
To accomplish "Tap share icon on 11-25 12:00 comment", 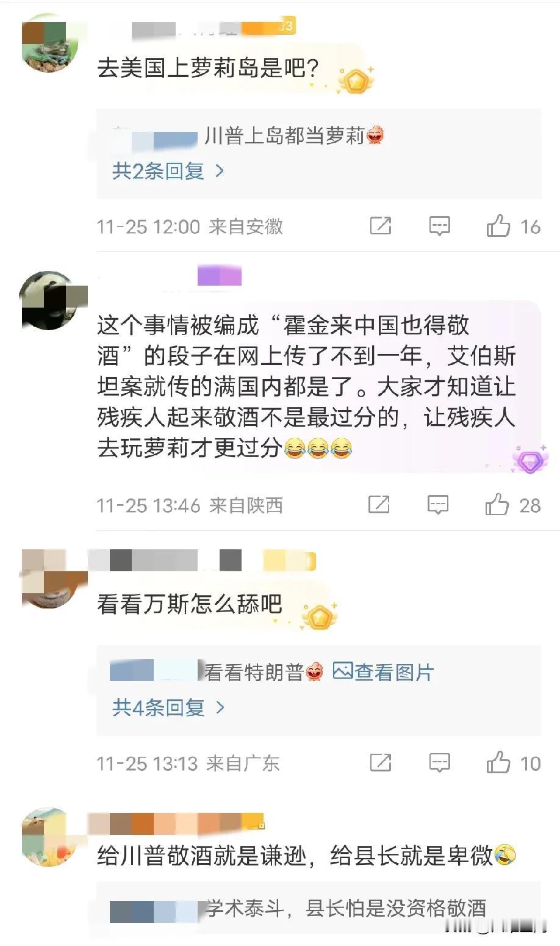I will click(x=381, y=226).
